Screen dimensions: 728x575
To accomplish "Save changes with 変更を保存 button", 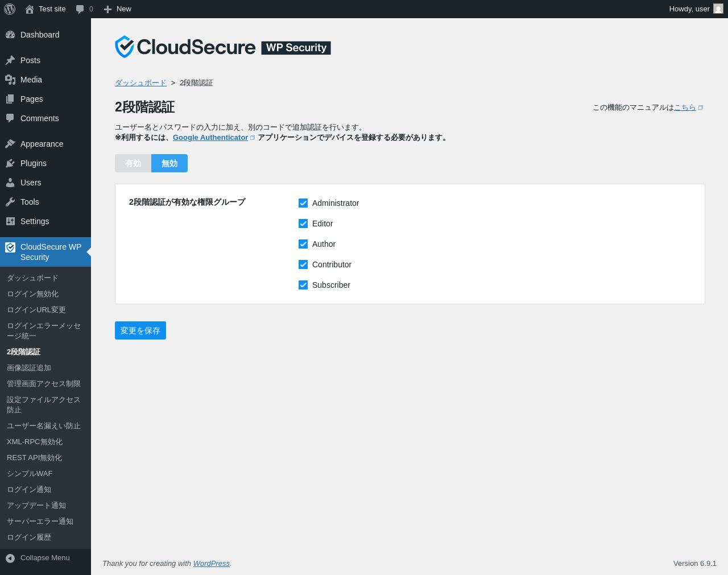I will (140, 330).
